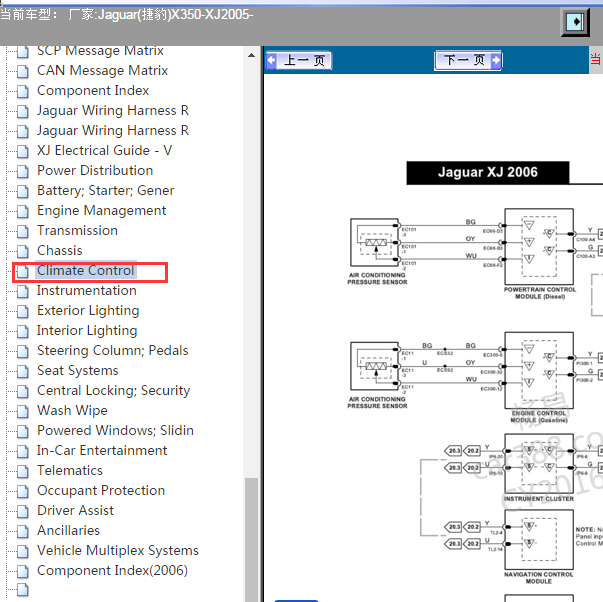Go to previous page with 上一页 button
The width and height of the screenshot is (603, 602).
pyautogui.click(x=299, y=60)
